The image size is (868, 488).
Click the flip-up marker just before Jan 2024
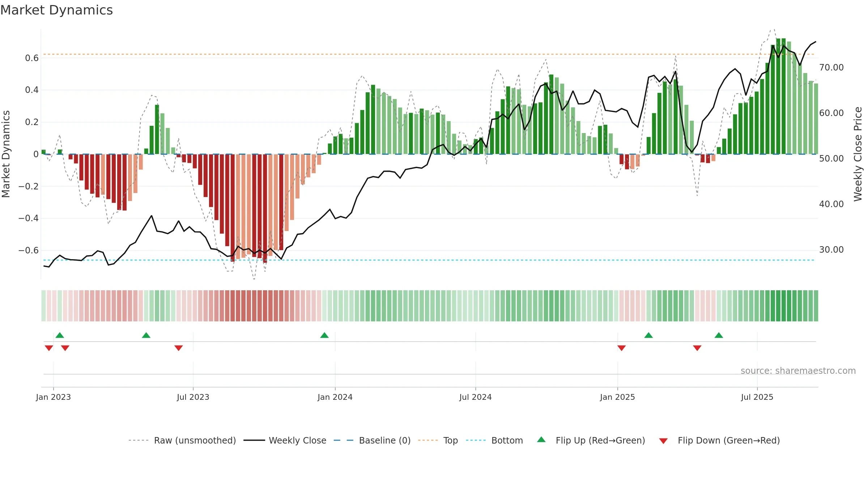(x=324, y=335)
